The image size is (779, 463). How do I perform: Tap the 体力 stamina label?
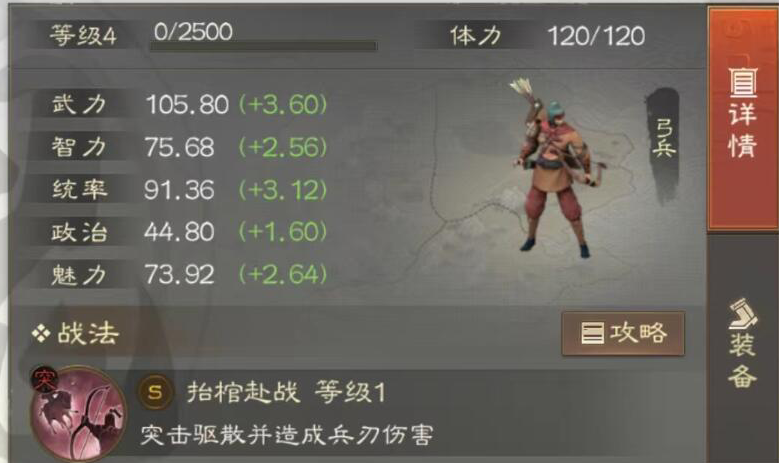tap(476, 36)
